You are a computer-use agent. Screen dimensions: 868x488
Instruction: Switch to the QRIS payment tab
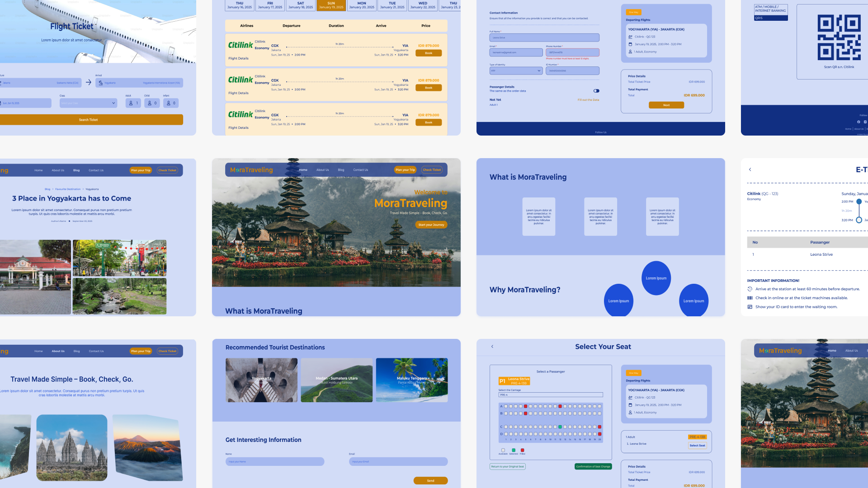pyautogui.click(x=771, y=18)
